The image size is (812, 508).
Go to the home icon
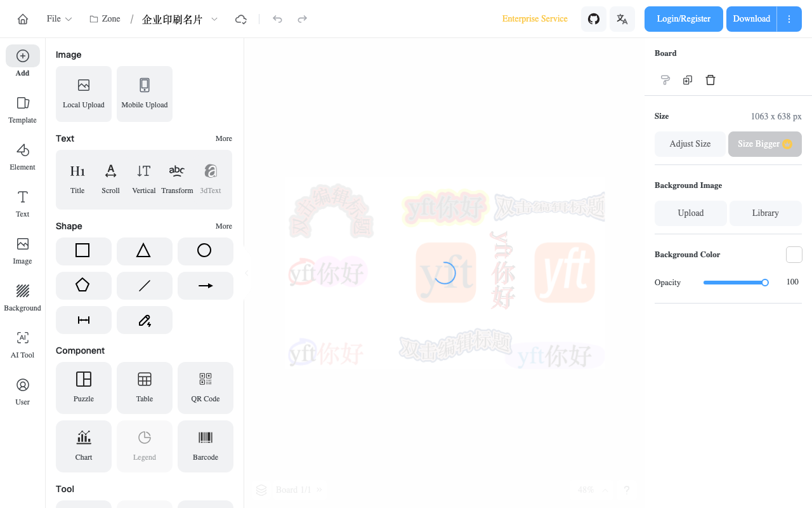[x=23, y=19]
